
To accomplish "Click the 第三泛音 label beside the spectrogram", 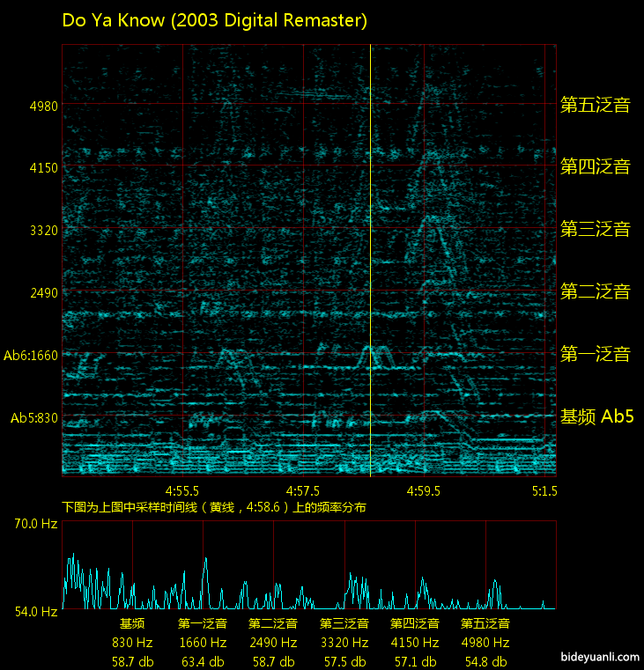I will click(x=596, y=230).
